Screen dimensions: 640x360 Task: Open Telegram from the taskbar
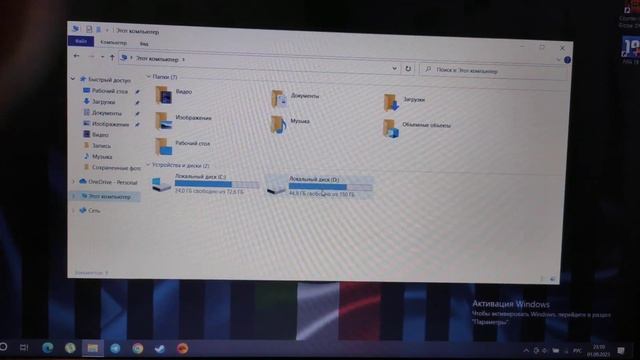[116, 348]
